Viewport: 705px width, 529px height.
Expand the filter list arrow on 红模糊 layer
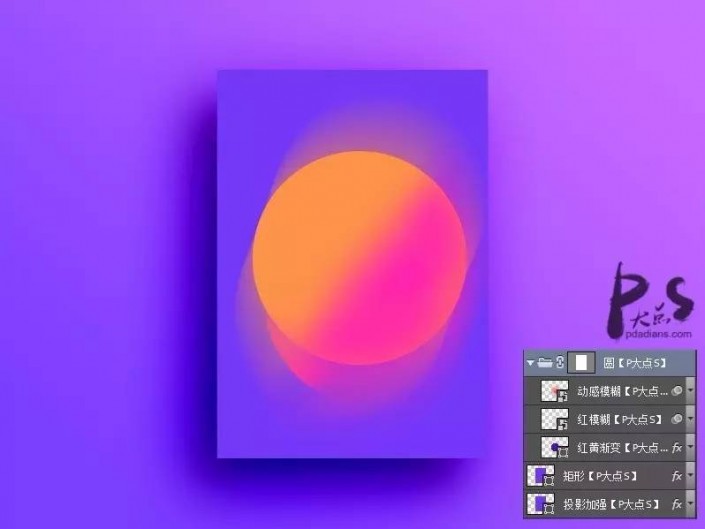tap(691, 419)
